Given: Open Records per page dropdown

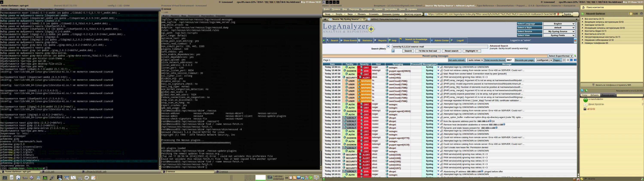Looking at the screenshot, I should (544, 60).
